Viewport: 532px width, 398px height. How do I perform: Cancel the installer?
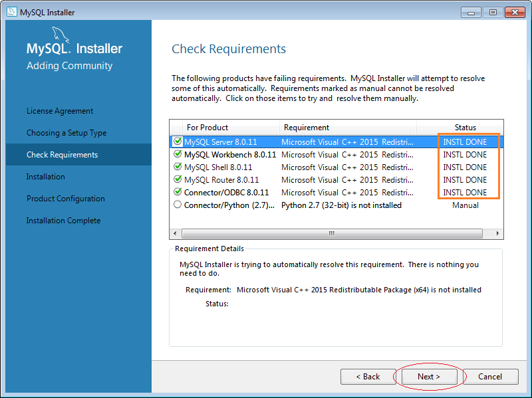490,377
